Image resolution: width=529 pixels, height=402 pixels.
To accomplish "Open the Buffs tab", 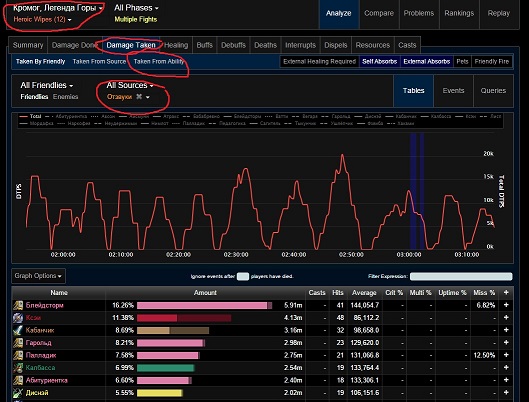I will click(204, 45).
